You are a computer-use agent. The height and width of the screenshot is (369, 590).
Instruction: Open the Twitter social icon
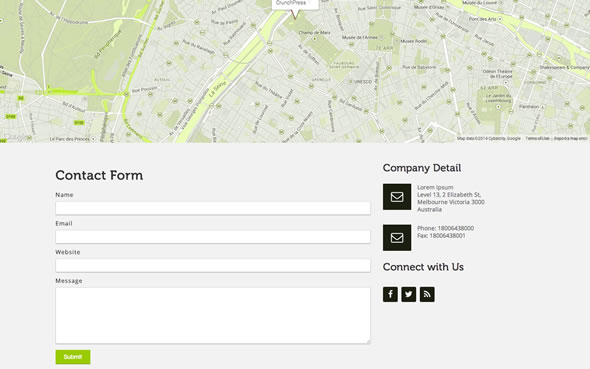[409, 294]
